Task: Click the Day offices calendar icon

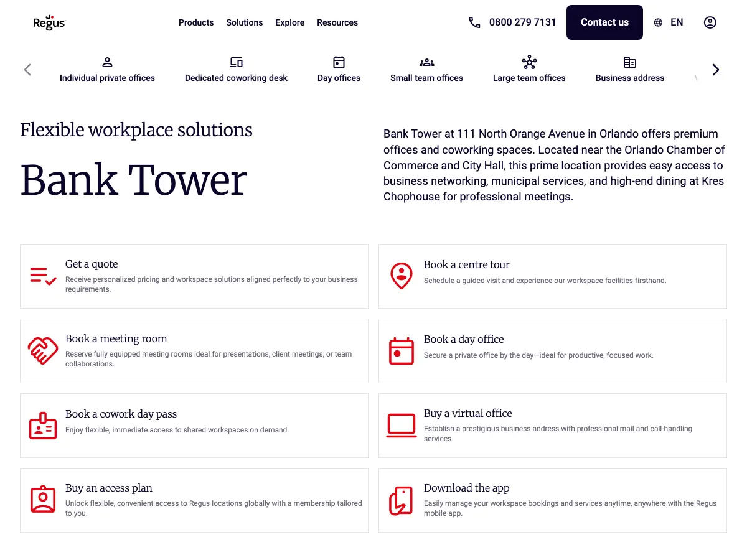Action: (x=339, y=62)
